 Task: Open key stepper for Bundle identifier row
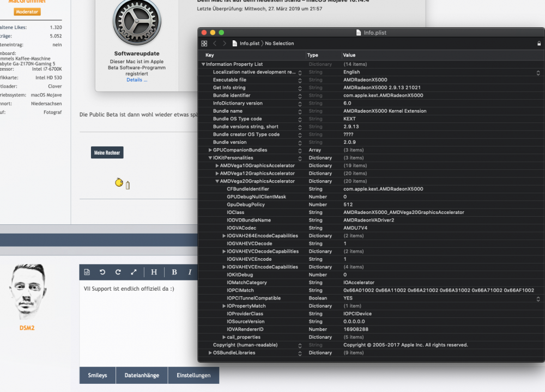[x=300, y=96]
